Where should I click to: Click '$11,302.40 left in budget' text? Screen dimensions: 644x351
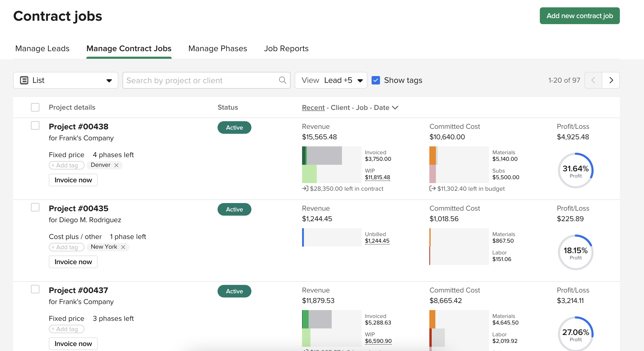click(x=471, y=189)
